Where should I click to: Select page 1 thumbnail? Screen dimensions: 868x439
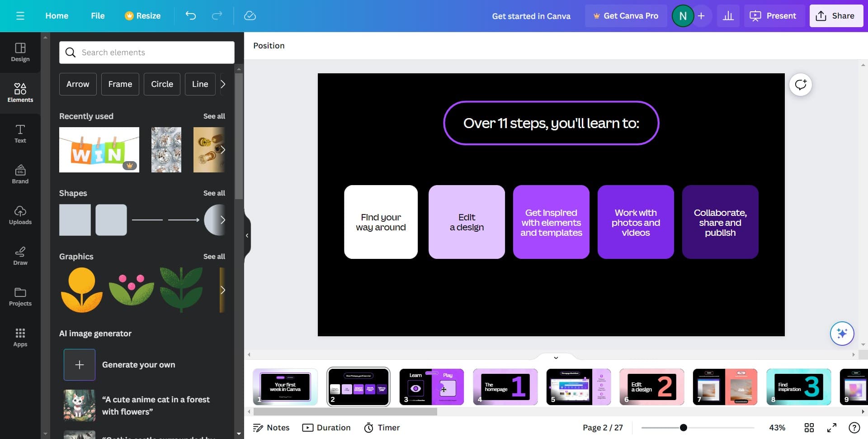285,387
